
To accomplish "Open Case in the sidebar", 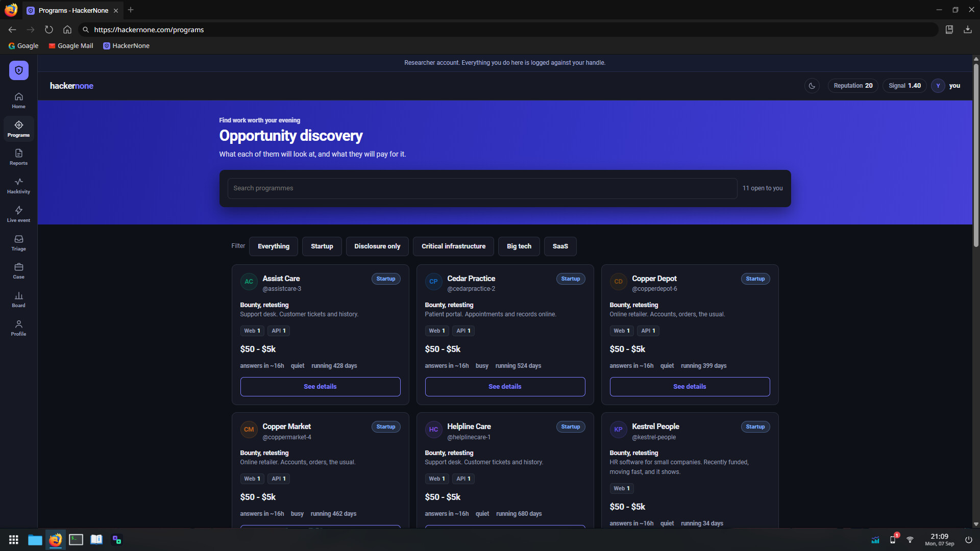I will 18,271.
